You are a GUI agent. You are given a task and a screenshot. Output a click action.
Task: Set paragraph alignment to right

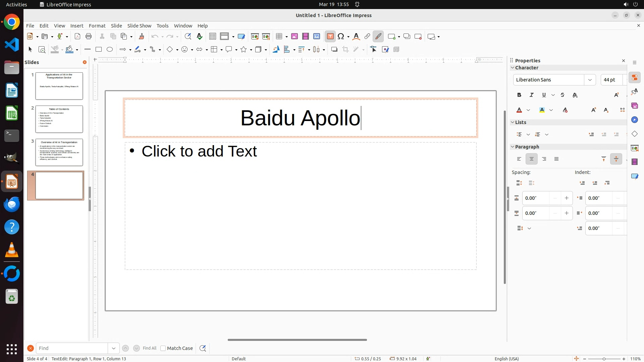pyautogui.click(x=544, y=159)
